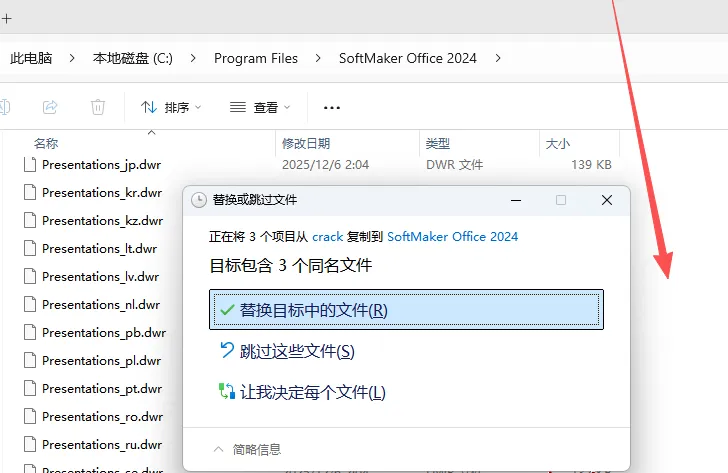Select file Presentations_lt.dwr

(99, 249)
